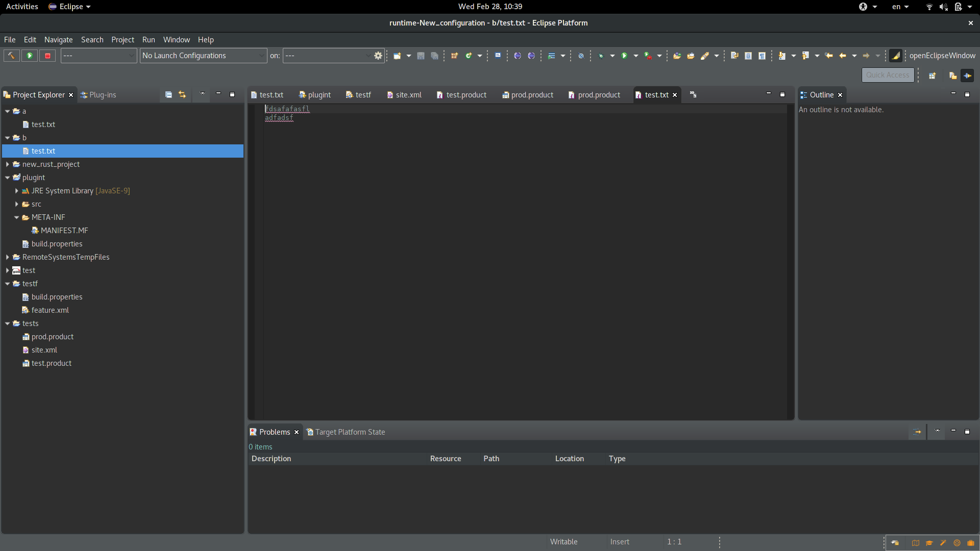980x551 pixels.
Task: Go to Last Edit Location
Action: 829,56
